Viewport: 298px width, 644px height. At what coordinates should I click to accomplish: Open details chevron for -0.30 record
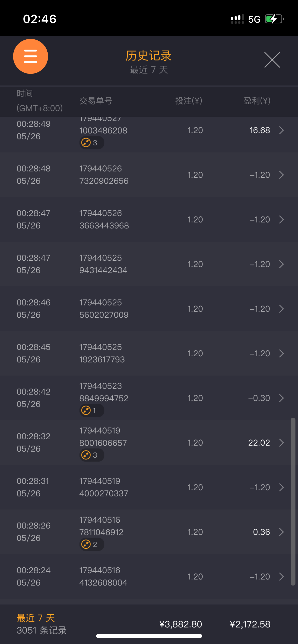point(281,398)
